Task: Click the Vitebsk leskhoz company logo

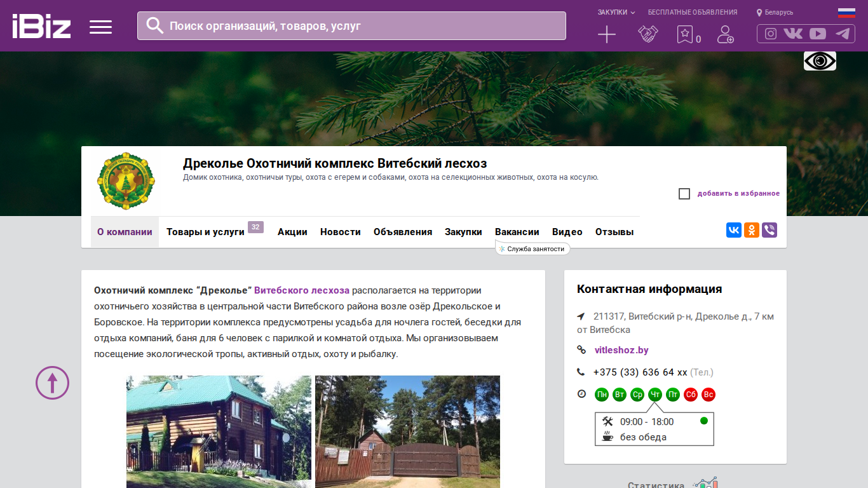Action: pos(126,181)
